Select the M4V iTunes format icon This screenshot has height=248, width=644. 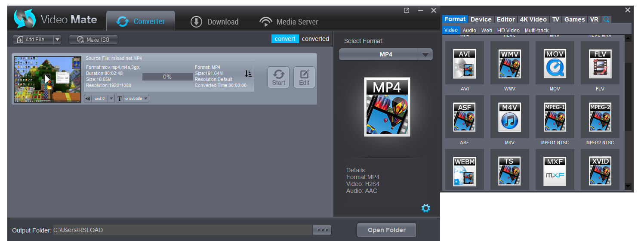(x=510, y=118)
